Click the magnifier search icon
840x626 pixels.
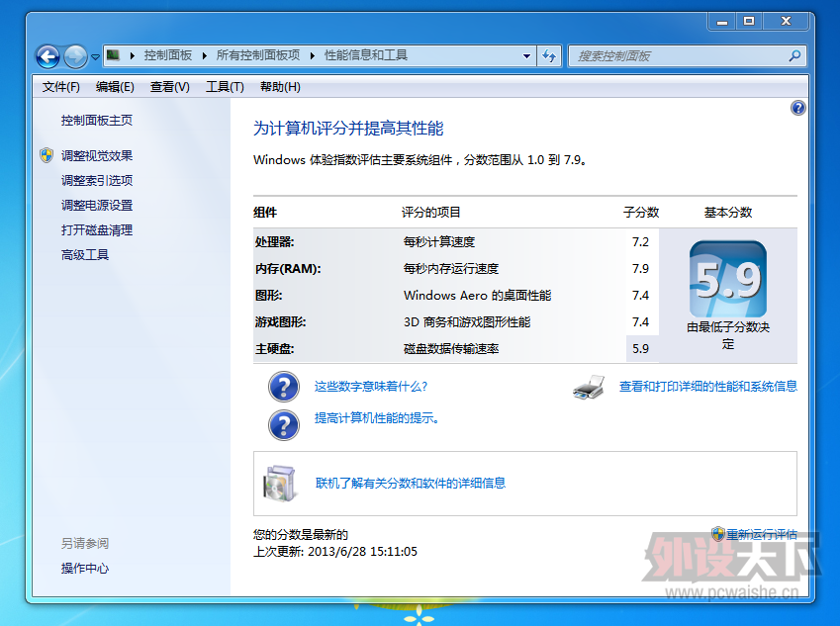(795, 55)
